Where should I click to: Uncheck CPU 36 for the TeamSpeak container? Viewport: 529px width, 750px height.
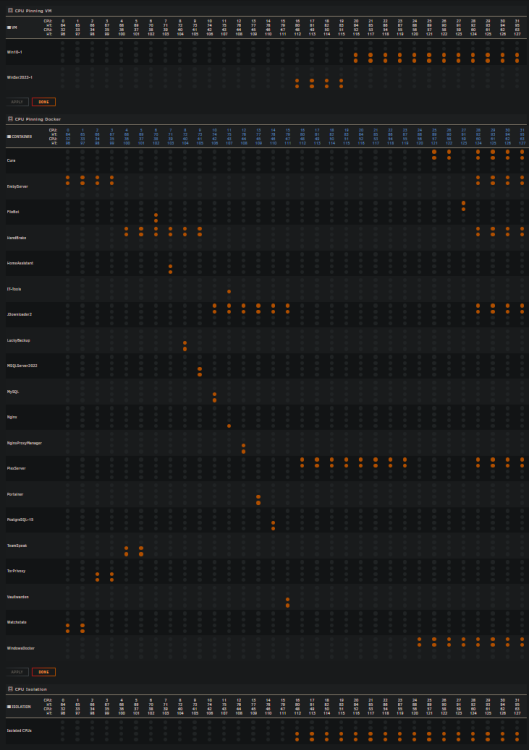[126, 549]
